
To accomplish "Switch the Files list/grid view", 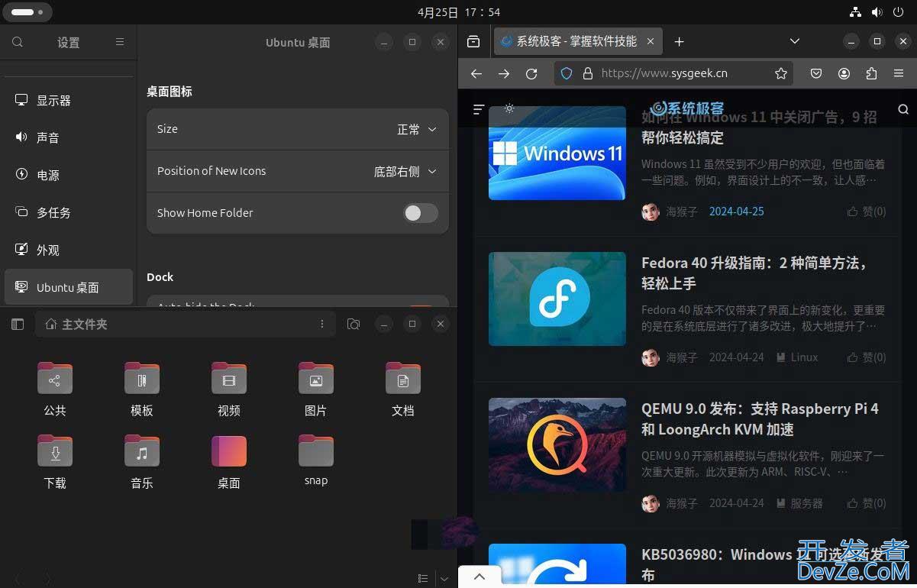I will pos(423,579).
